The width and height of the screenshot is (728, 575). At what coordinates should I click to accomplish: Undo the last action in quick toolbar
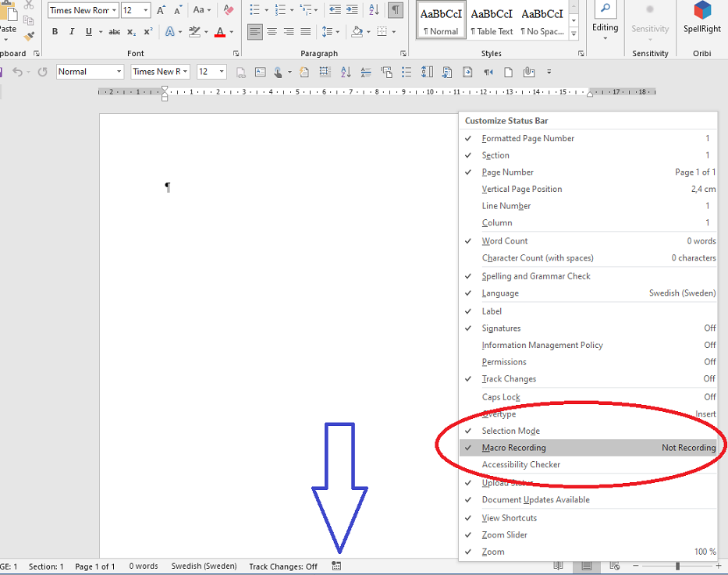pos(18,72)
